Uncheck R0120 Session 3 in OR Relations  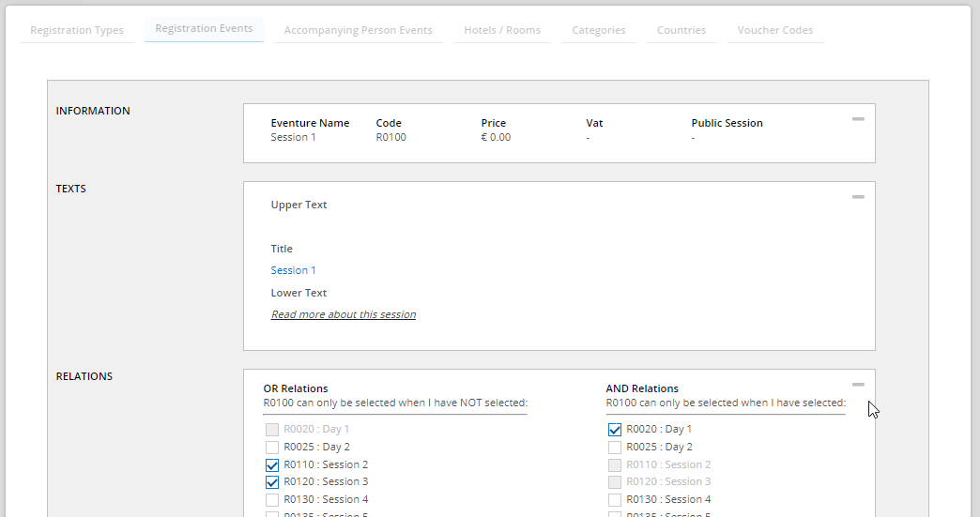click(x=272, y=482)
